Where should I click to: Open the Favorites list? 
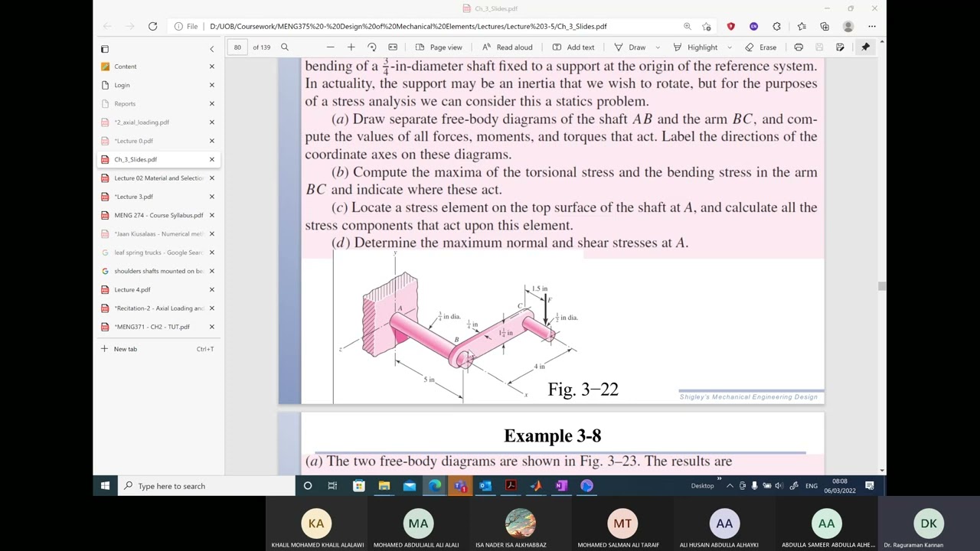tap(802, 26)
